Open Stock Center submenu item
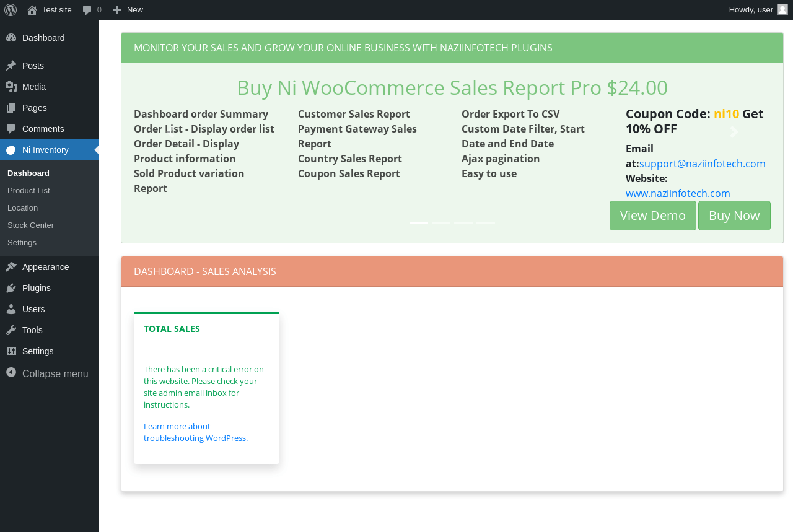793x532 pixels. click(30, 225)
